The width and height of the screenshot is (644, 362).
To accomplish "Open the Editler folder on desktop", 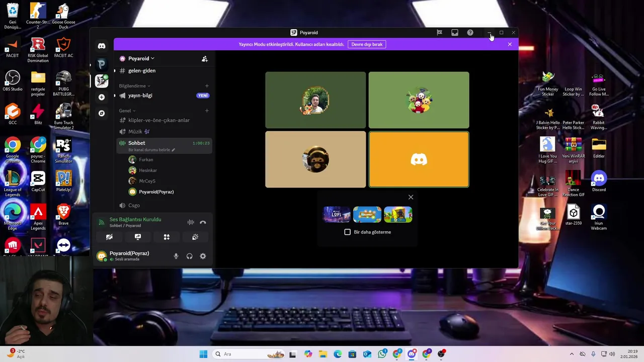I will pyautogui.click(x=599, y=148).
